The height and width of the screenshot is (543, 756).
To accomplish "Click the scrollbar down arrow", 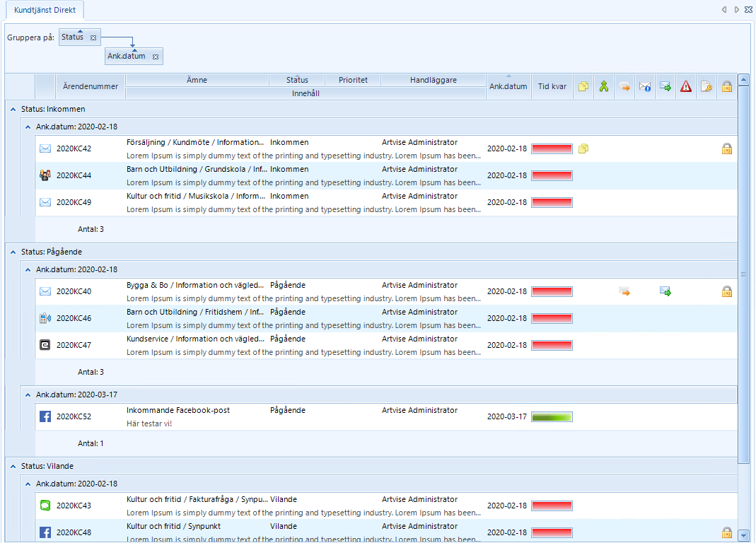I will point(743,535).
